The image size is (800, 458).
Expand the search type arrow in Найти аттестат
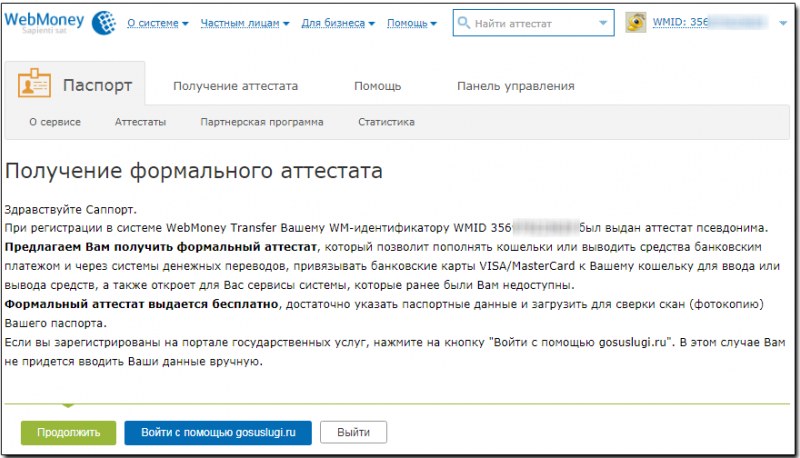pyautogui.click(x=603, y=23)
